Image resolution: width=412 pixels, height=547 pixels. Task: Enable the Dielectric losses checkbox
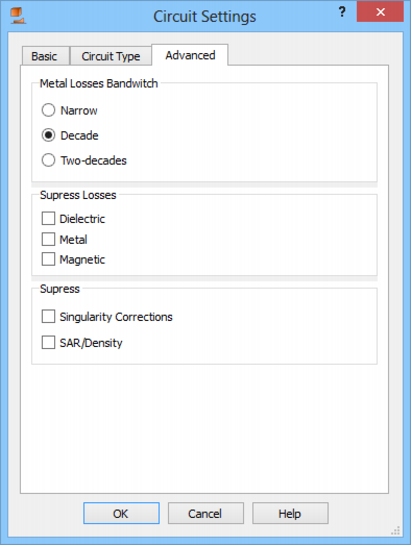[x=48, y=218]
